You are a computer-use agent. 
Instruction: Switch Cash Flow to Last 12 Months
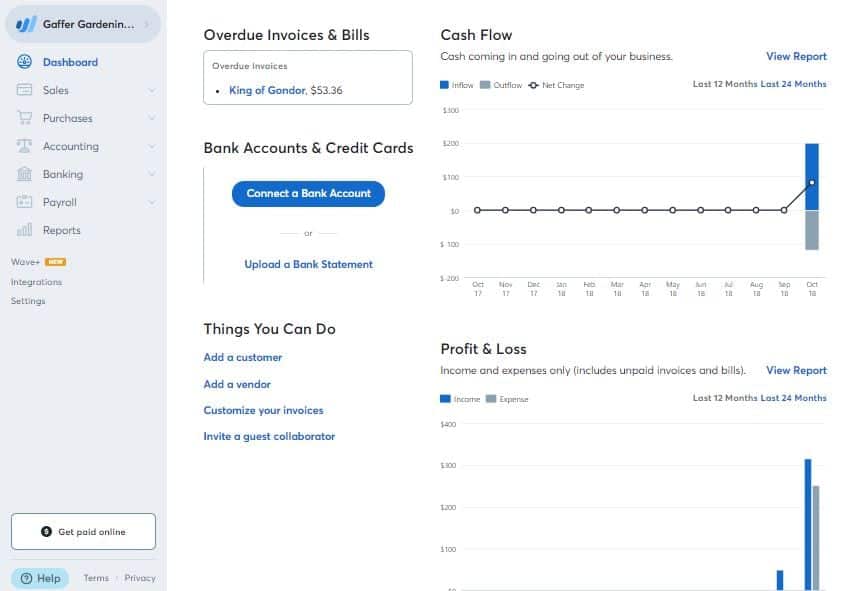pos(725,84)
